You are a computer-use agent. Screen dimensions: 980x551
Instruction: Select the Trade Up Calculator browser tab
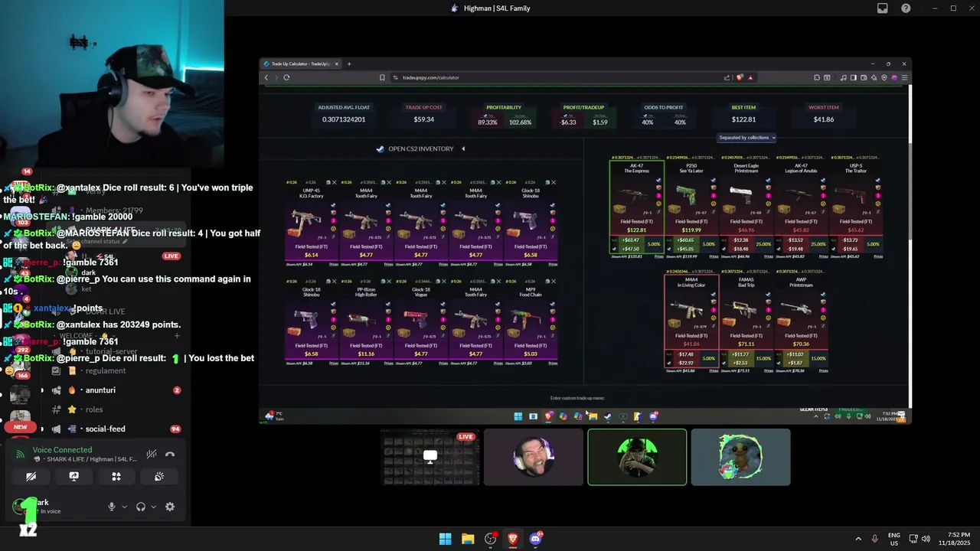point(300,64)
